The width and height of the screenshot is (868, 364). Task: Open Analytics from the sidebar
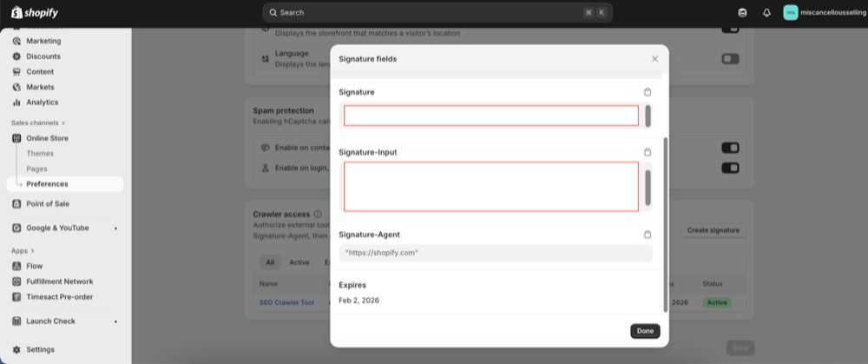[x=42, y=103]
